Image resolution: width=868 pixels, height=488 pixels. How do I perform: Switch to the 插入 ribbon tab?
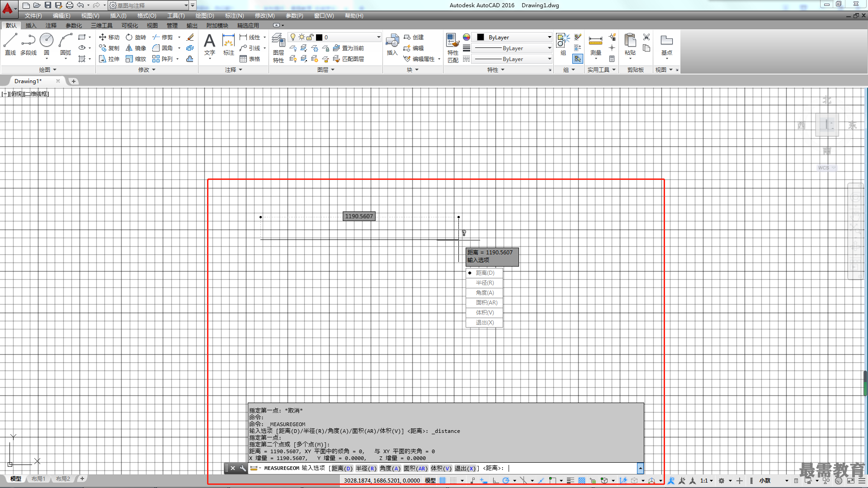pyautogui.click(x=31, y=25)
